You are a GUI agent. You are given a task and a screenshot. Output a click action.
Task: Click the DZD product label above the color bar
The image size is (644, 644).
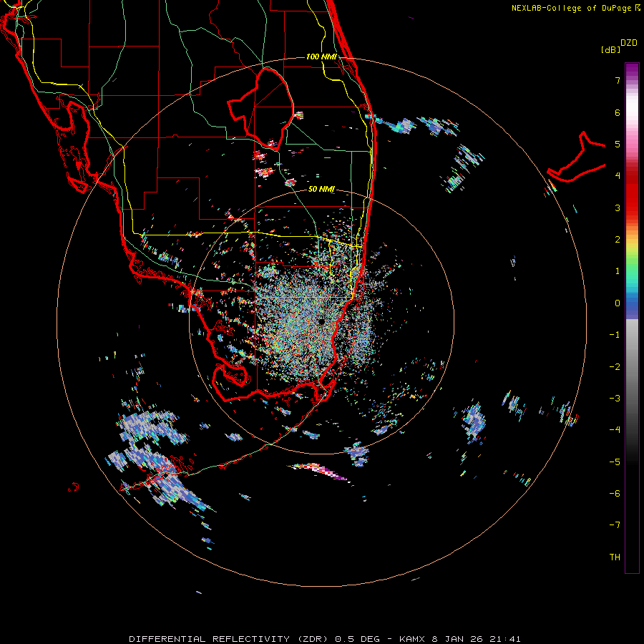tap(628, 43)
